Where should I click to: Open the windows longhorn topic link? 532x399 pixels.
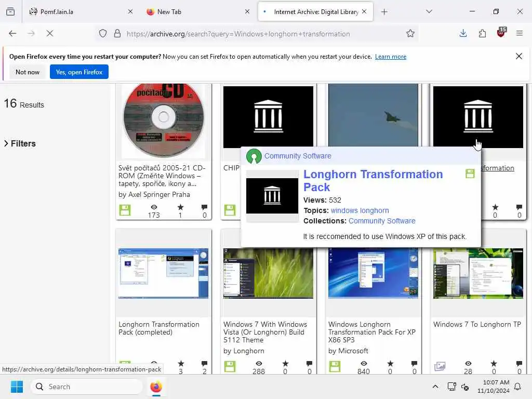(360, 211)
